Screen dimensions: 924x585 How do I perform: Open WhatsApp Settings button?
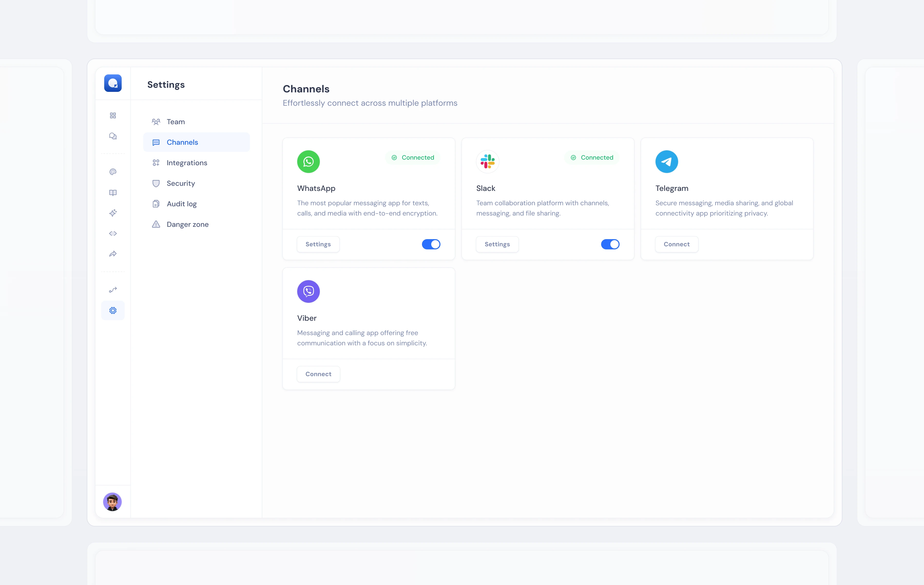coord(318,244)
